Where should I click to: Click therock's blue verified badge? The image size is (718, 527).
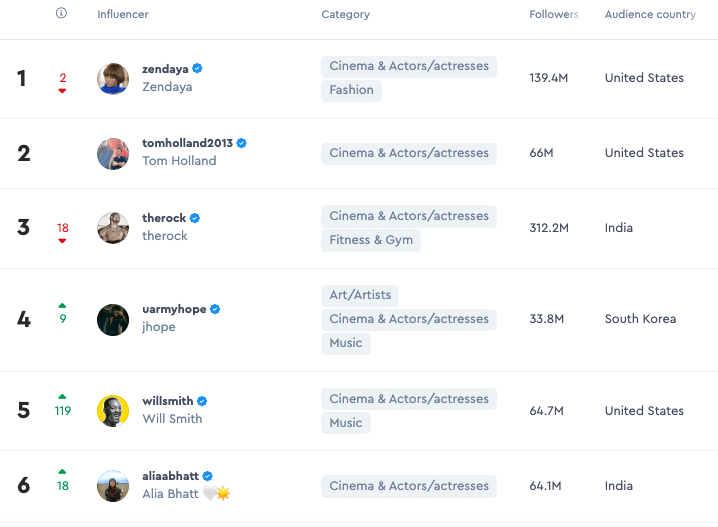tap(196, 218)
